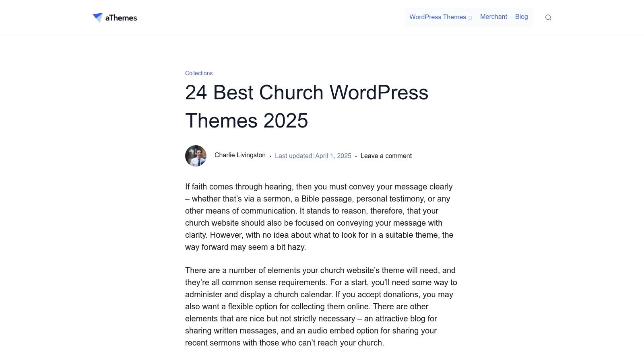
Task: Navigate home using the aThemes logo
Action: point(115,17)
